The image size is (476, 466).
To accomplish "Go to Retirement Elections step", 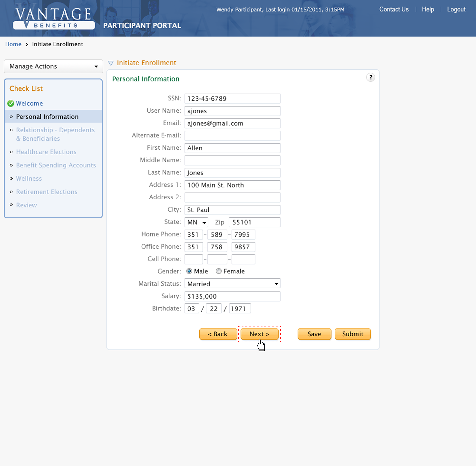I will [46, 192].
